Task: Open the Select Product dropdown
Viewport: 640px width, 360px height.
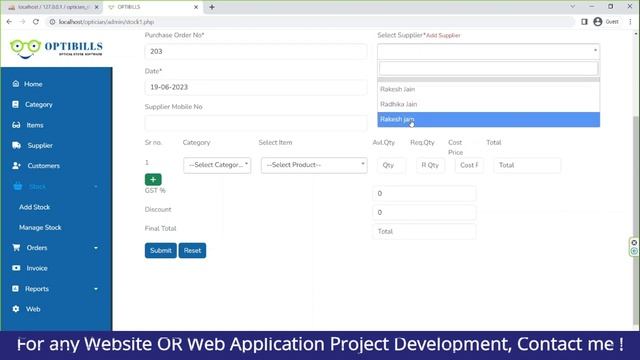Action: point(314,165)
